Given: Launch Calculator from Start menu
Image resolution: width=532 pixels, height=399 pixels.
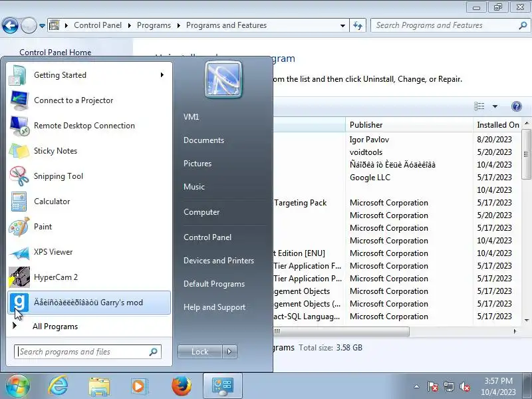Looking at the screenshot, I should pos(89,201).
